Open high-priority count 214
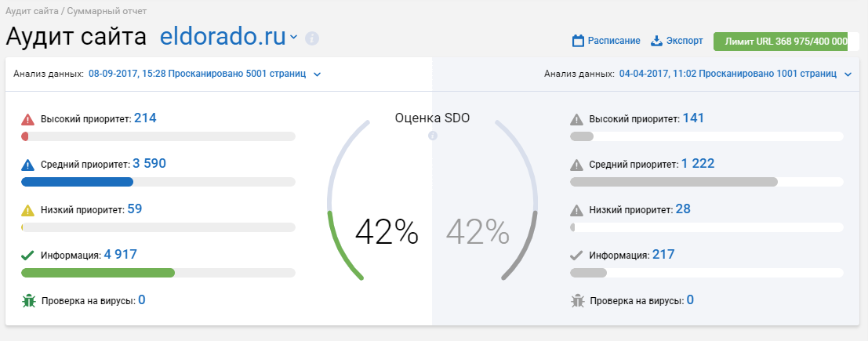Screen dimensions: 868x341 coord(145,118)
